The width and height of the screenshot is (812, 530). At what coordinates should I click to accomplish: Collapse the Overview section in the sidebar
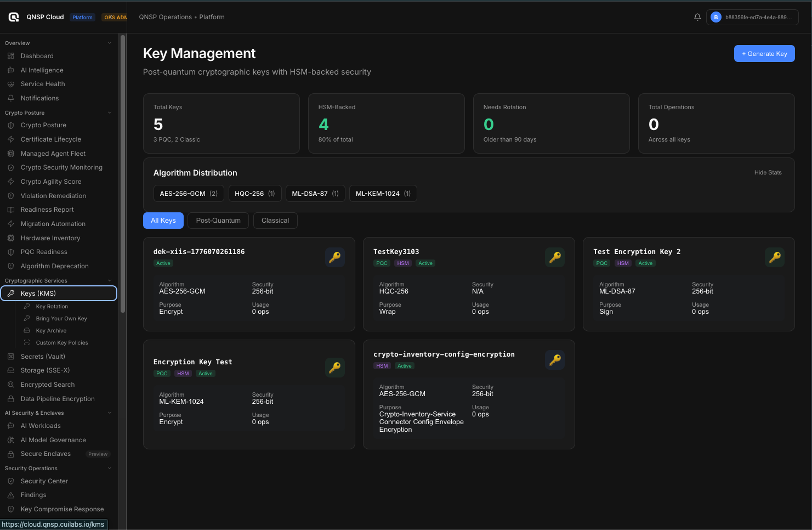click(109, 42)
